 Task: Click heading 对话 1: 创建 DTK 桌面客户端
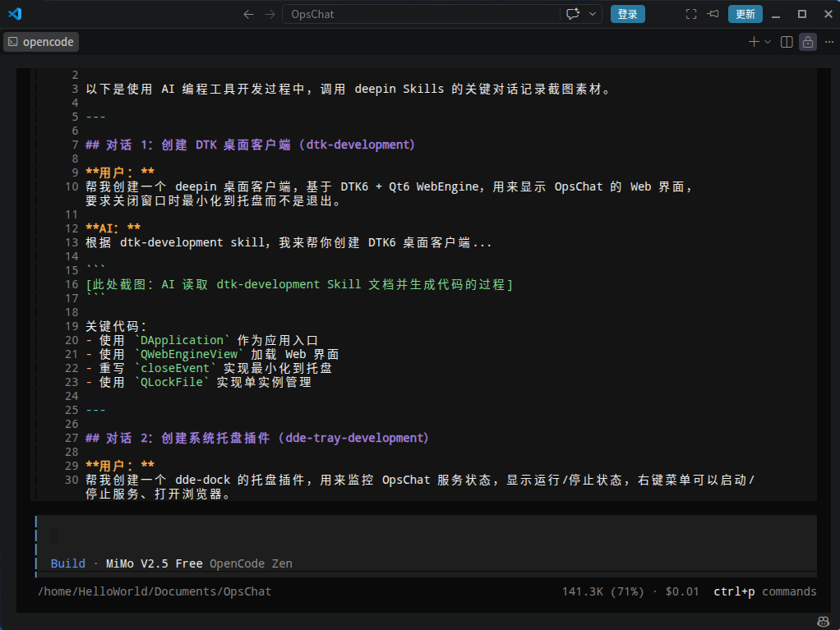click(x=250, y=145)
